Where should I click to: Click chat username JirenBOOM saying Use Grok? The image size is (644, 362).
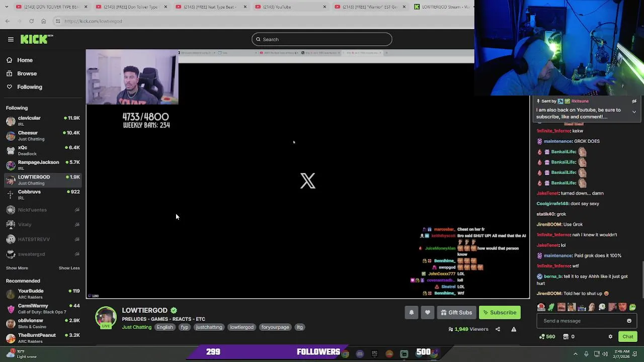pos(549,224)
